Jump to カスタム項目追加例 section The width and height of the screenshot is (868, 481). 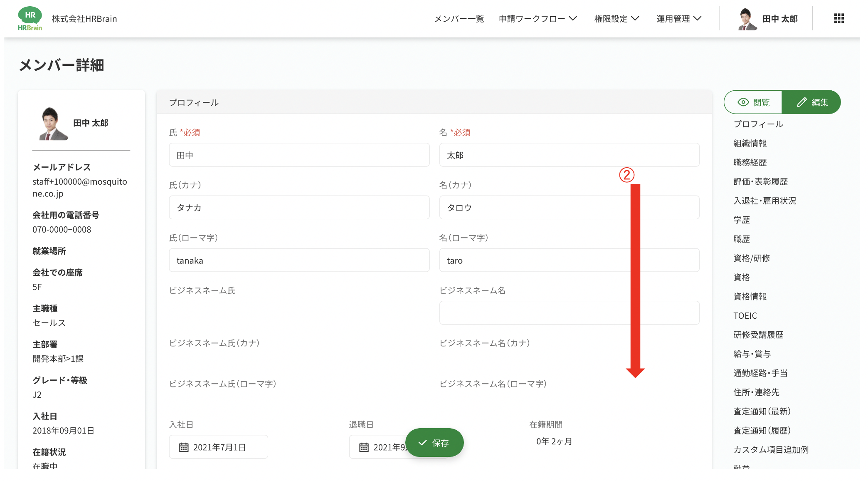click(771, 449)
